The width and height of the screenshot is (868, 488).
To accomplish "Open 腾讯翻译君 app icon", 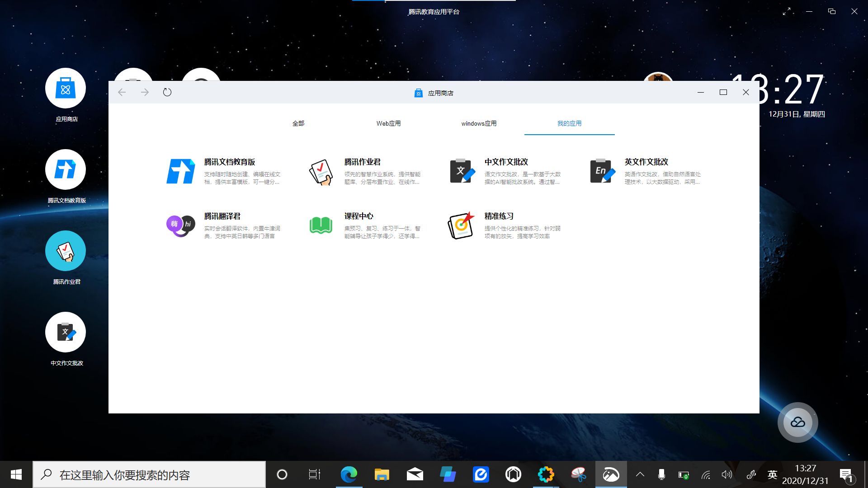I will [180, 225].
